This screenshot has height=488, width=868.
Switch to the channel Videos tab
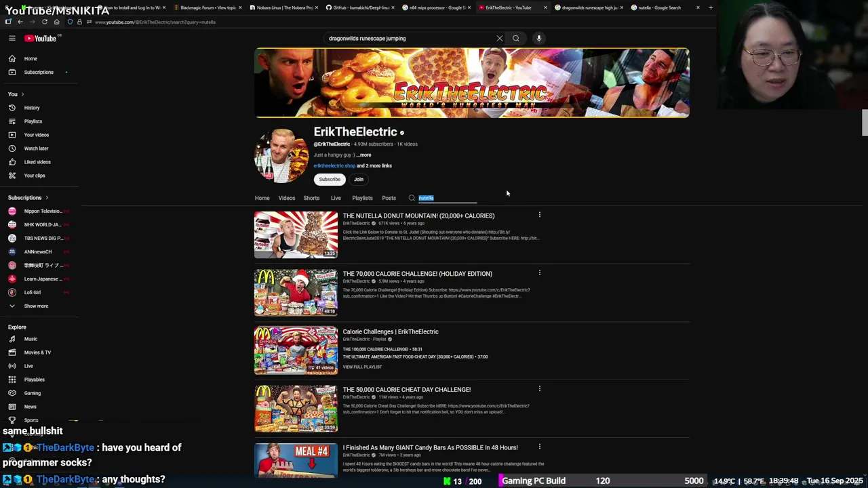click(x=287, y=198)
